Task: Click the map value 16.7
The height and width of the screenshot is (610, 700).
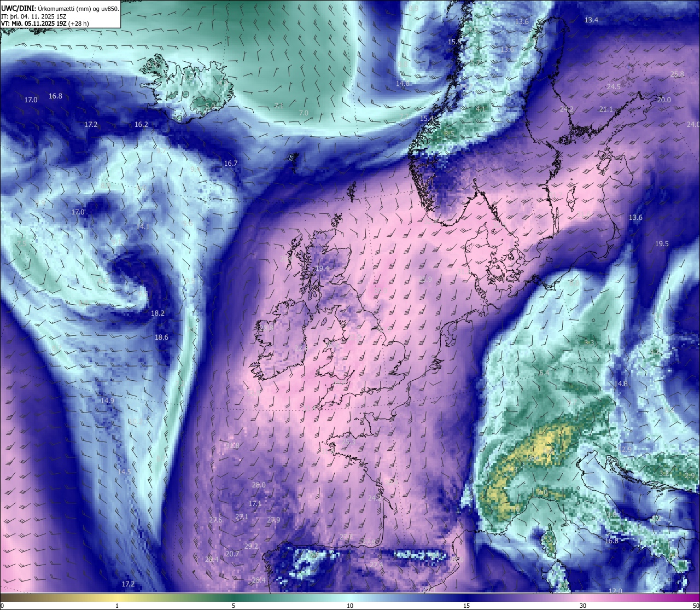Action: [x=231, y=164]
